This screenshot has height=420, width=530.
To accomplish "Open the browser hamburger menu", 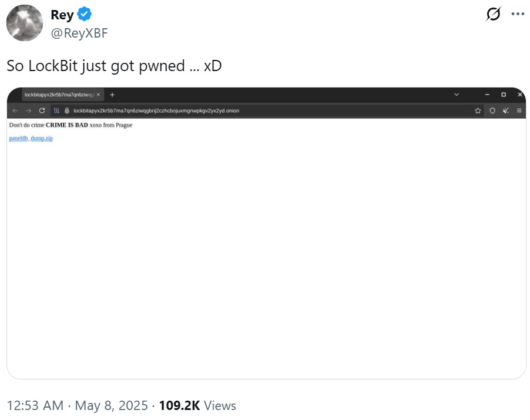I will (519, 110).
